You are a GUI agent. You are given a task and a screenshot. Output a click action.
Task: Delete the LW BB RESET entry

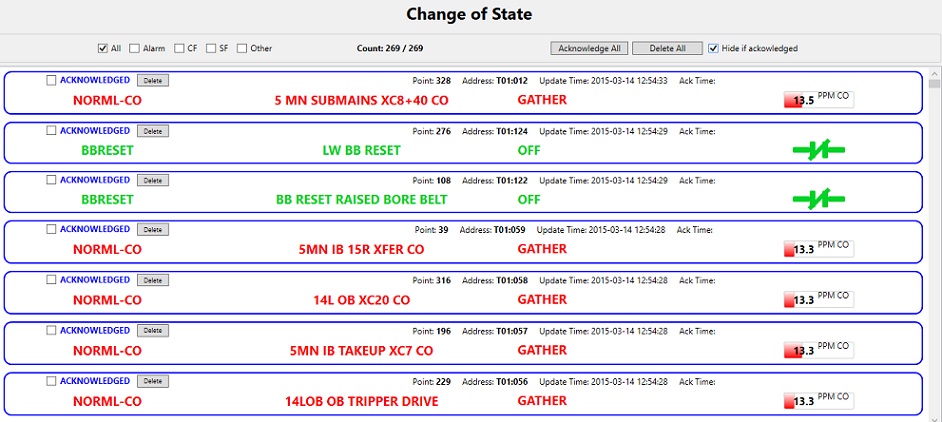pyautogui.click(x=153, y=131)
